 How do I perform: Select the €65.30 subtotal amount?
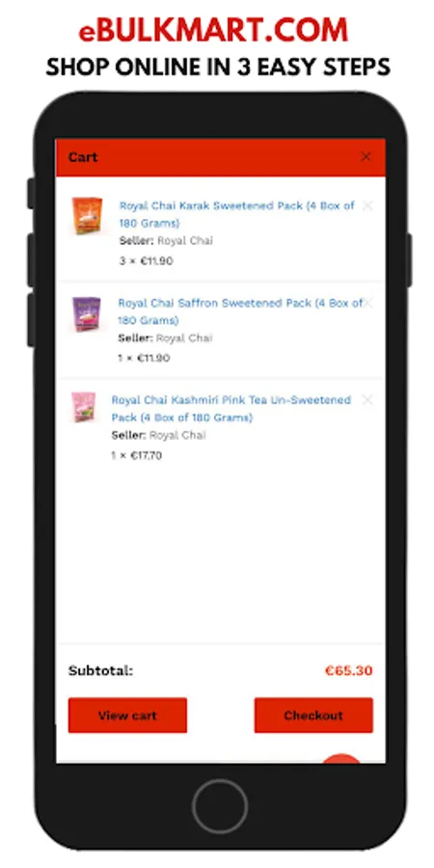pyautogui.click(x=349, y=671)
